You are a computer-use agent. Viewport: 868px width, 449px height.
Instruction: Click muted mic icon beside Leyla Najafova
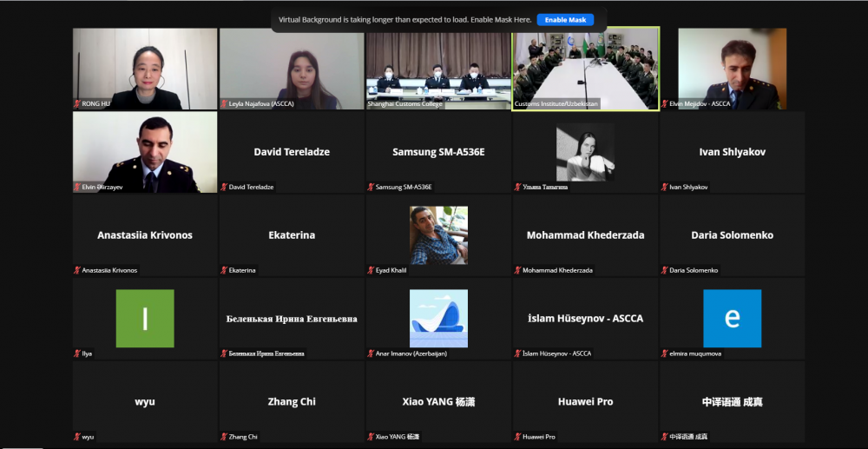224,103
